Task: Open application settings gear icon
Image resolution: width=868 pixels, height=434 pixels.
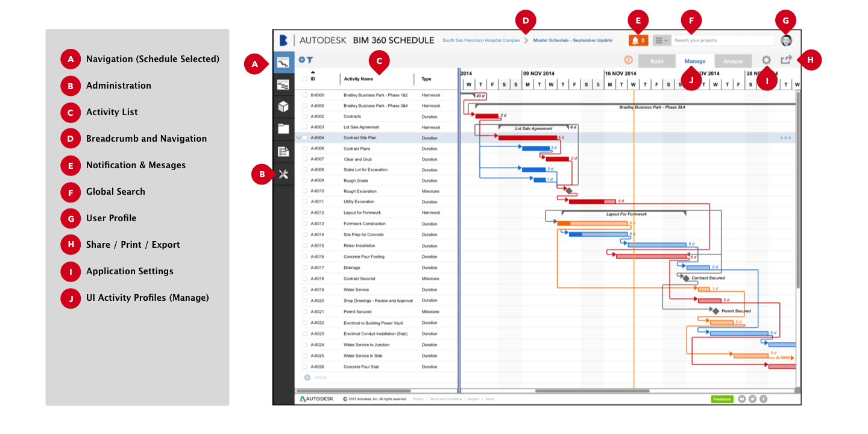Action: pyautogui.click(x=766, y=60)
